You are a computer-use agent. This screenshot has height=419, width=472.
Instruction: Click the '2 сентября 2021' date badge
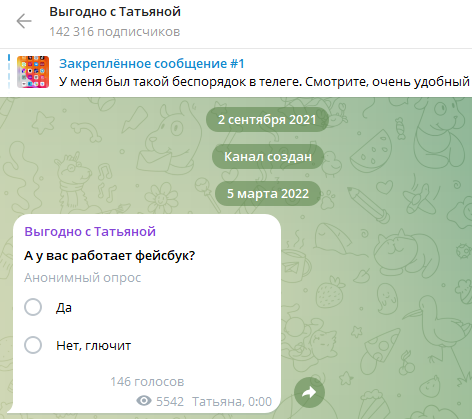tap(267, 120)
